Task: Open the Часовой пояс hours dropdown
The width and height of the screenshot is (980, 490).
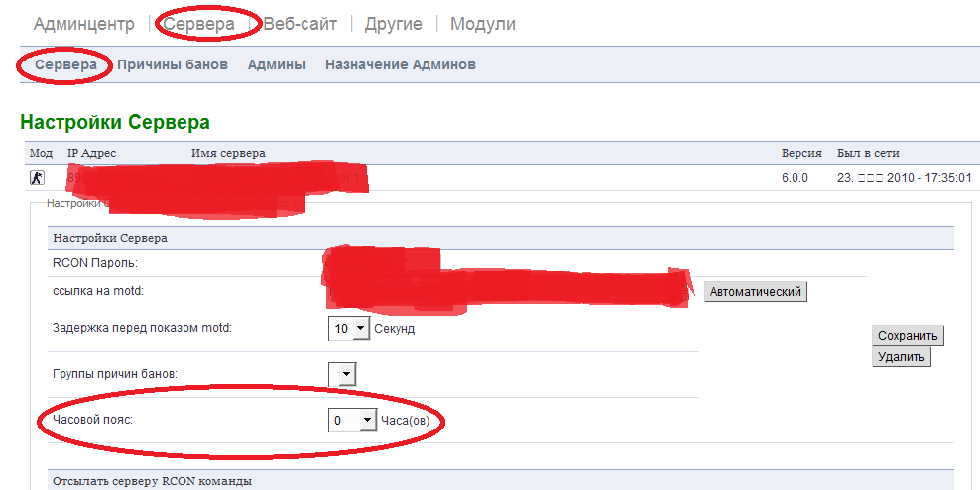Action: [x=352, y=420]
